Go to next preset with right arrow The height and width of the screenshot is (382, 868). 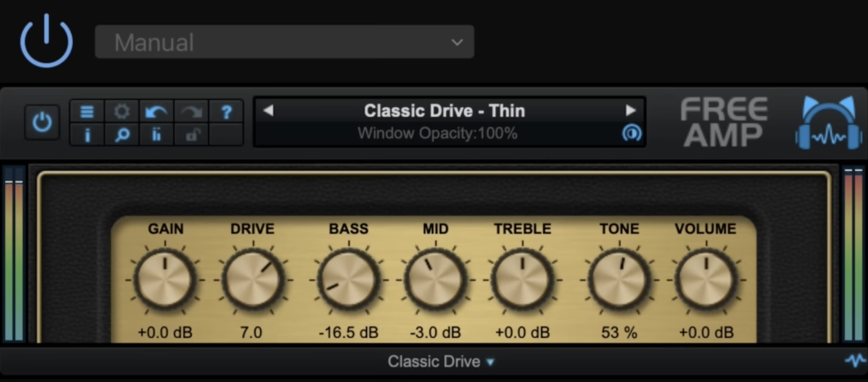631,110
